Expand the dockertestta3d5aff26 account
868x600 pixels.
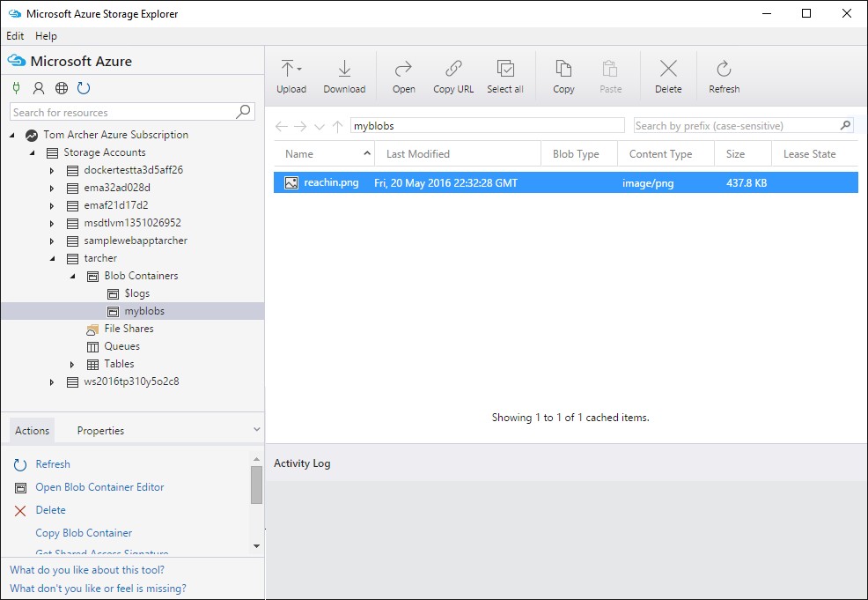point(51,171)
